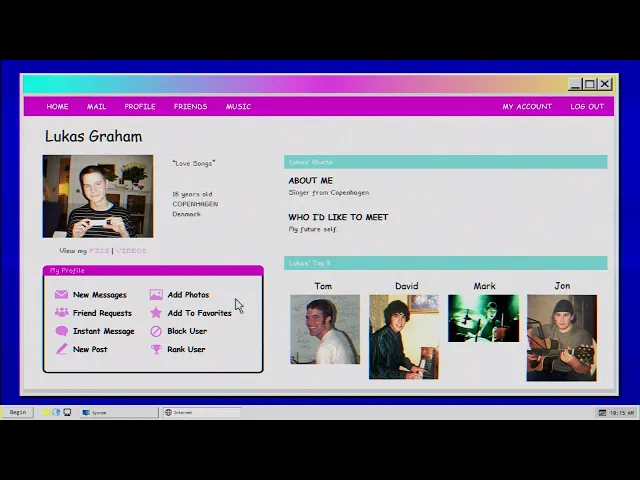Open the PROFILE navigation item
This screenshot has height=480, width=640.
point(140,107)
